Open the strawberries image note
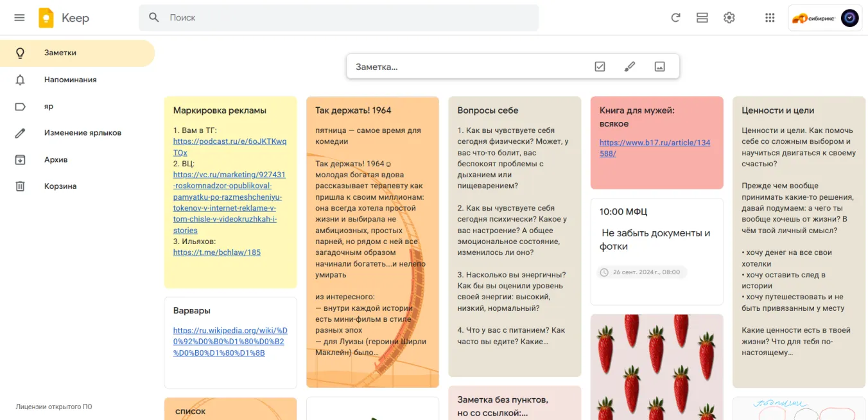Screen dimensions: 868x420 (x=656, y=366)
